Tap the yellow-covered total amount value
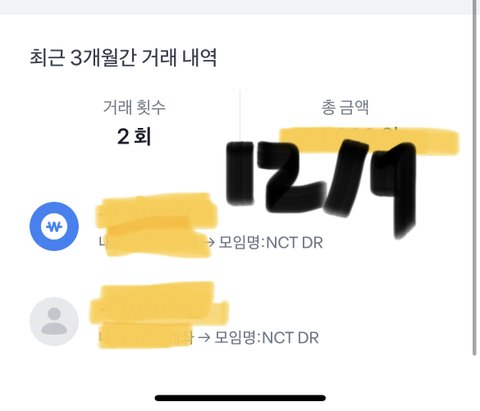The image size is (480, 411). pos(369,141)
